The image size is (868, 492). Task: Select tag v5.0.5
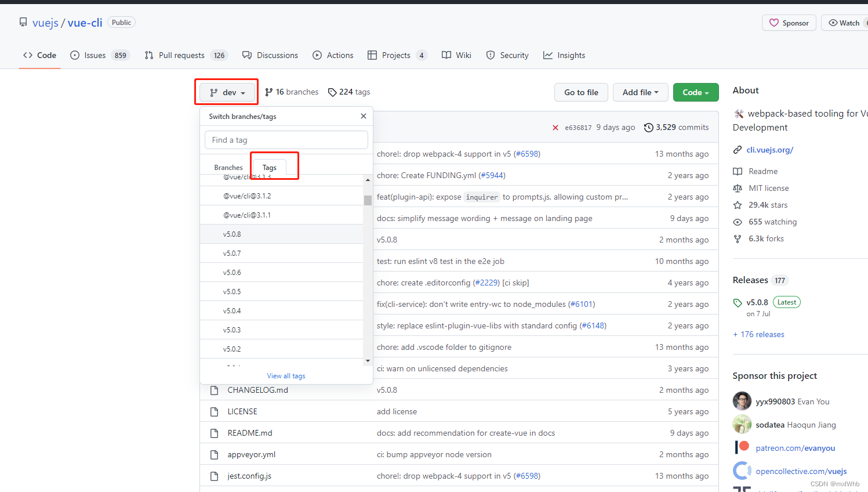pos(282,291)
